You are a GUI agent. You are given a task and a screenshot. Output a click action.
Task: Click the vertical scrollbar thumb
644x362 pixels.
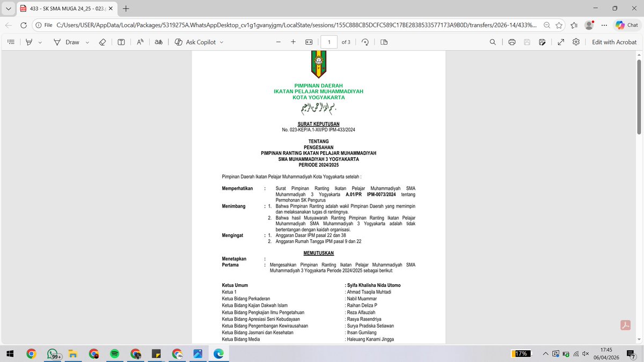(x=639, y=97)
